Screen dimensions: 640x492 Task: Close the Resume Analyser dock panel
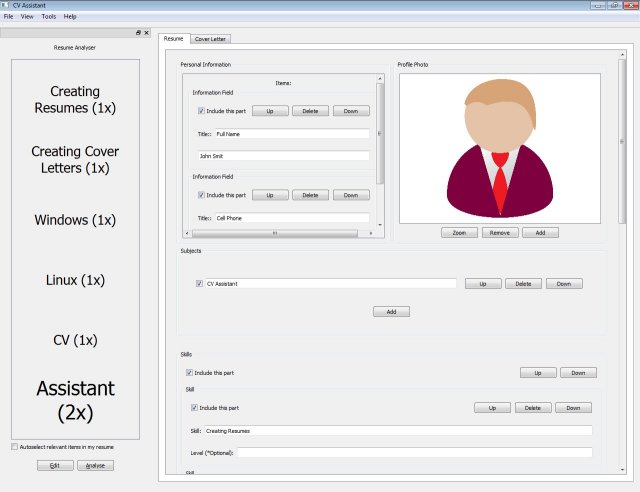(147, 33)
